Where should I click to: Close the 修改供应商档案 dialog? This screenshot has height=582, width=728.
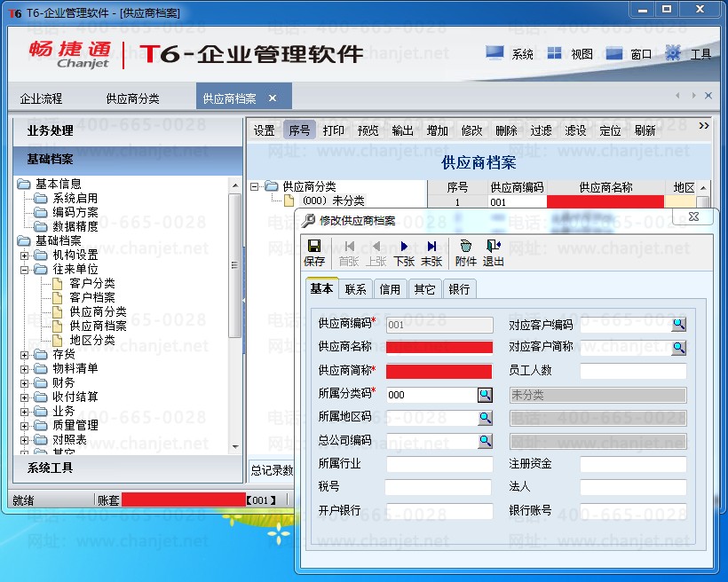[x=693, y=216]
